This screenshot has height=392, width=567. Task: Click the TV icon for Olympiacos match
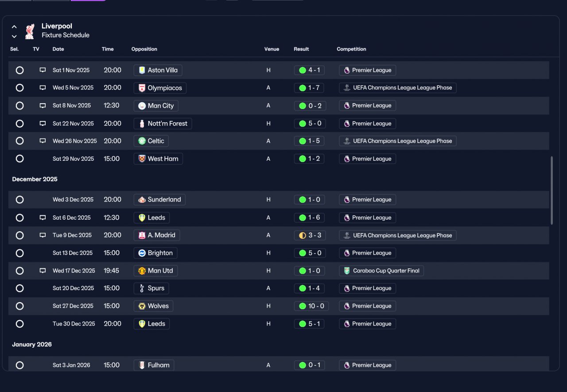pos(43,88)
